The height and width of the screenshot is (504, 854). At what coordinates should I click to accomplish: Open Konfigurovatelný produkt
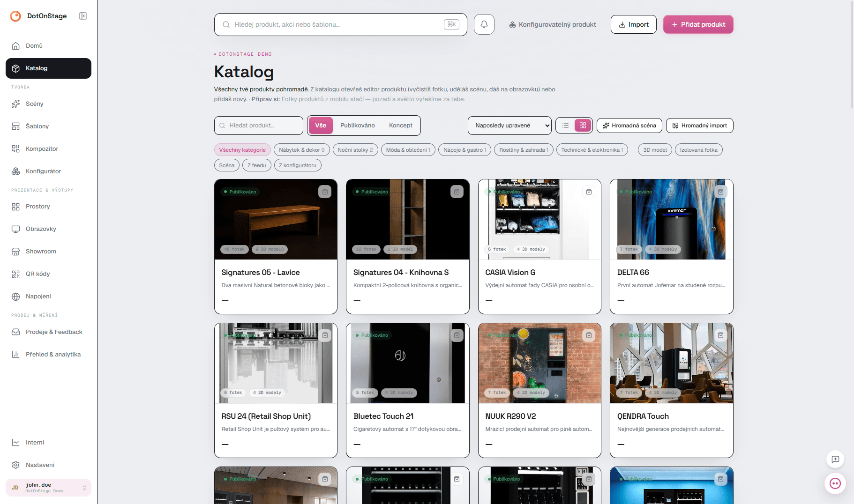point(553,24)
